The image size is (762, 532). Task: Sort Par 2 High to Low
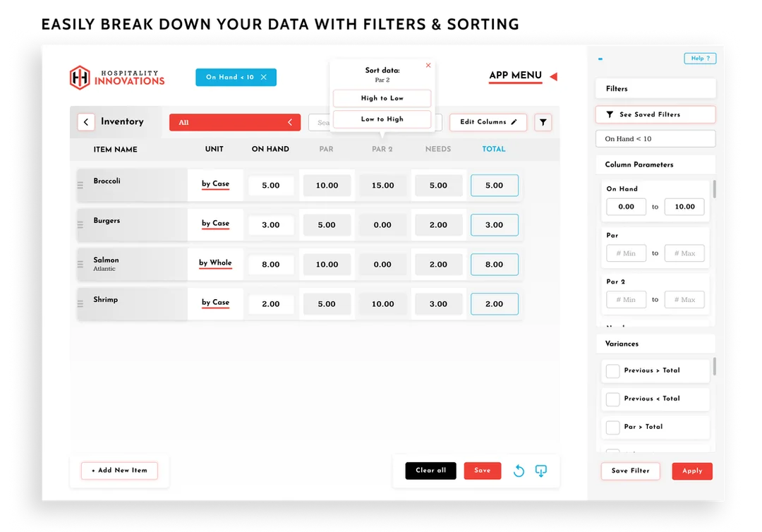(x=382, y=98)
